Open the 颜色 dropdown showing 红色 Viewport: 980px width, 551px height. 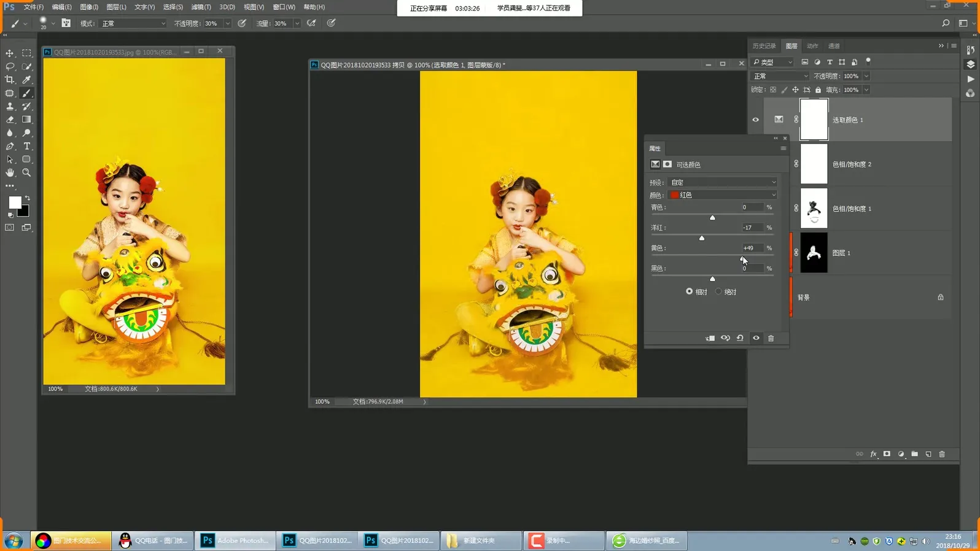(723, 195)
